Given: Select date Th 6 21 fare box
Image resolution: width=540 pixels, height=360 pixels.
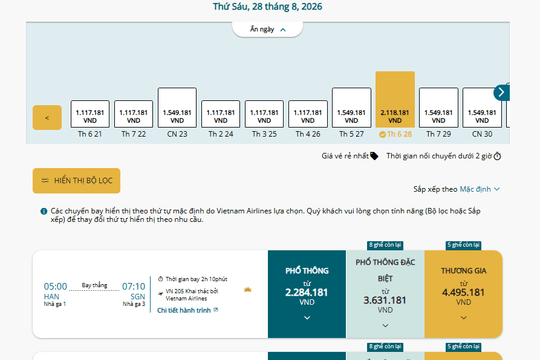Looking at the screenshot, I should coord(90,114).
